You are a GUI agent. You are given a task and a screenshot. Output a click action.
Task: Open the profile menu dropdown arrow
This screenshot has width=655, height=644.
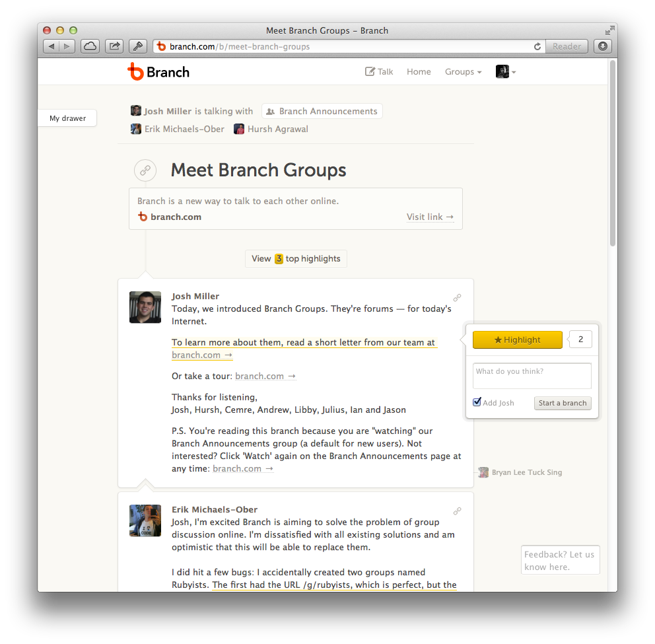pyautogui.click(x=514, y=72)
